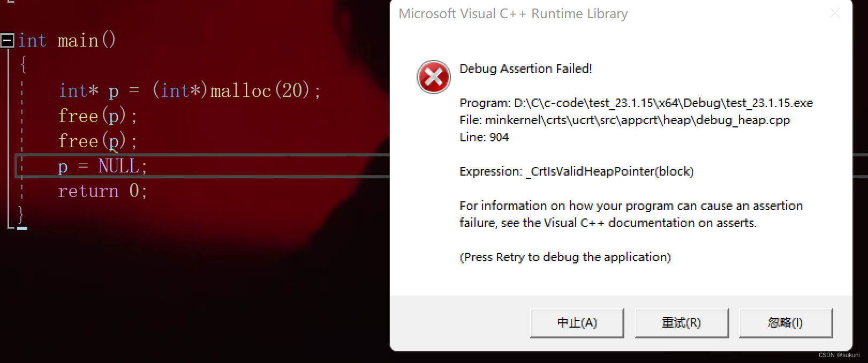The width and height of the screenshot is (868, 363).
Task: Close the Runtime Library error dialog
Action: tap(834, 13)
